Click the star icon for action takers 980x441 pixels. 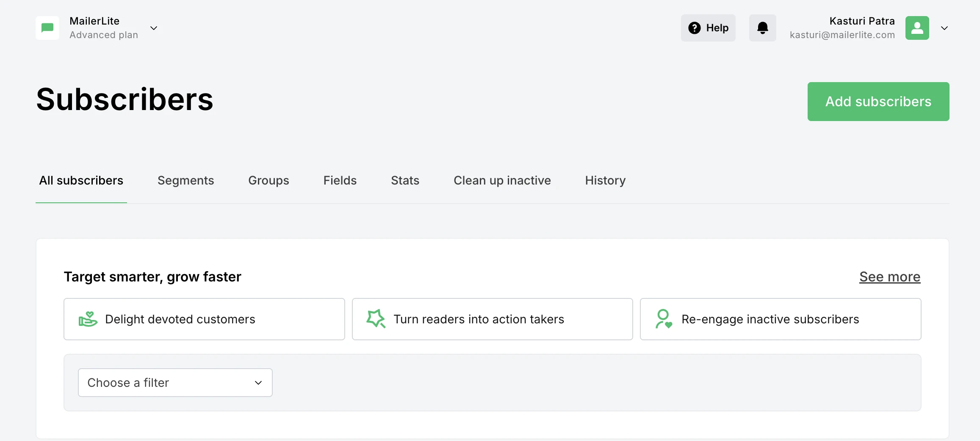coord(376,319)
